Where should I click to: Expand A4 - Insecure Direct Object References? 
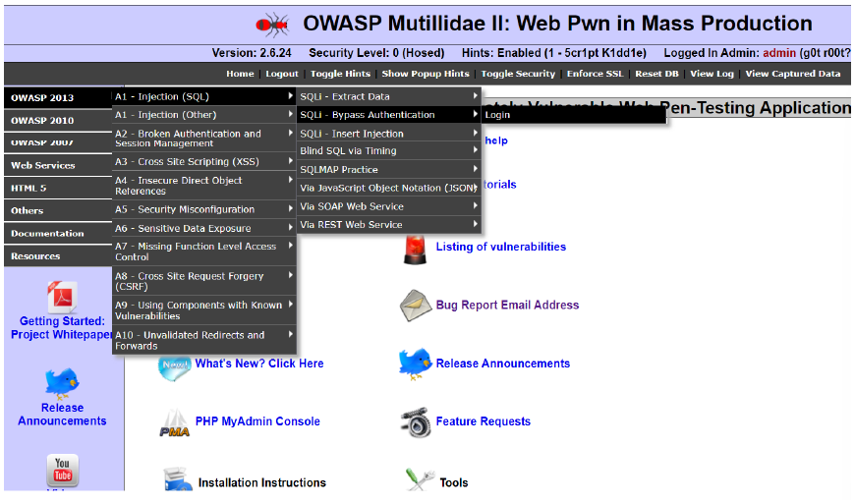point(204,186)
